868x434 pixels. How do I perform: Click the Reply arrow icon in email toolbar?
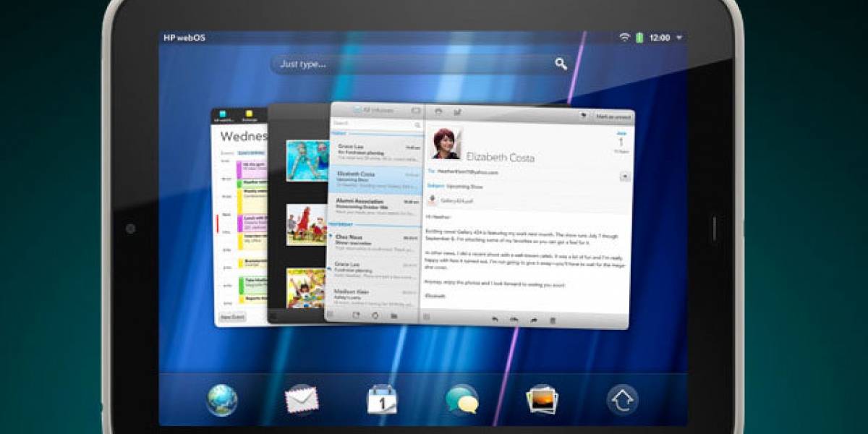(495, 320)
